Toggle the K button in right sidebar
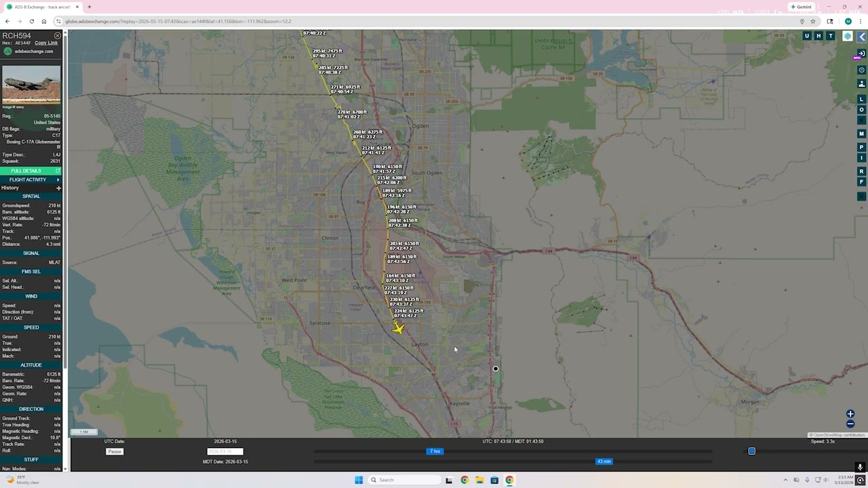Image resolution: width=868 pixels, height=488 pixels. pos(862,121)
